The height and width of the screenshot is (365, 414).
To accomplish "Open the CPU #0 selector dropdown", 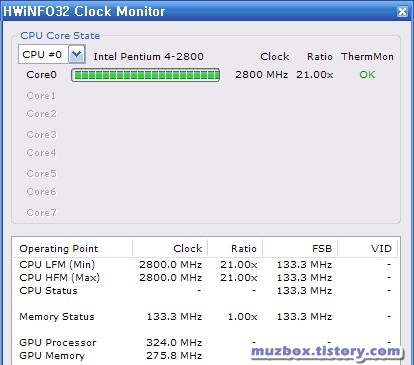I will (77, 54).
